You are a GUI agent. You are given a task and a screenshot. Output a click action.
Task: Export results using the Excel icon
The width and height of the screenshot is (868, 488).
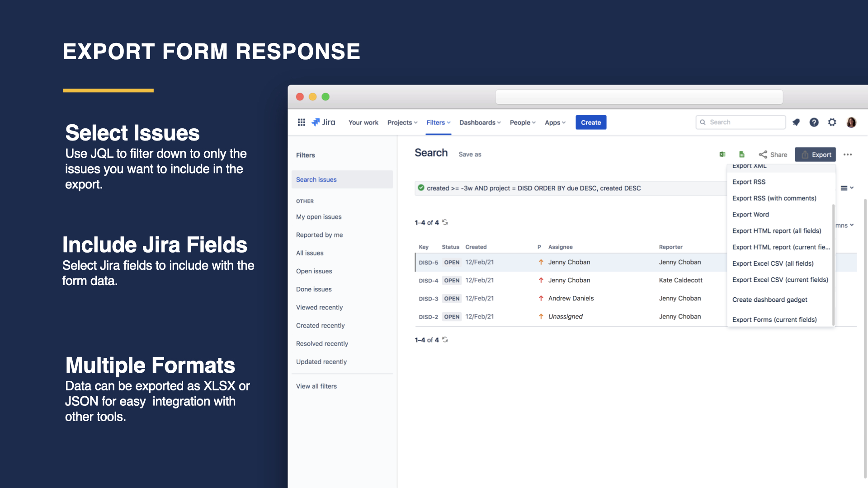[722, 154]
